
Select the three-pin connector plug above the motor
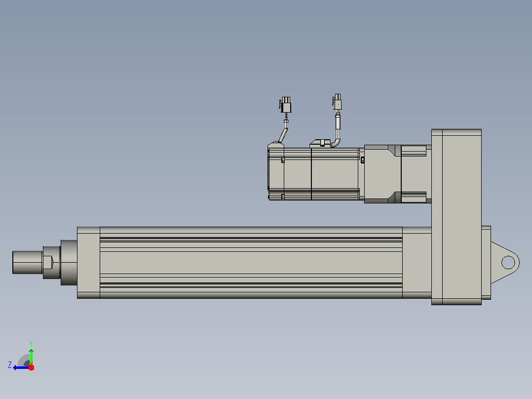pyautogui.click(x=286, y=105)
